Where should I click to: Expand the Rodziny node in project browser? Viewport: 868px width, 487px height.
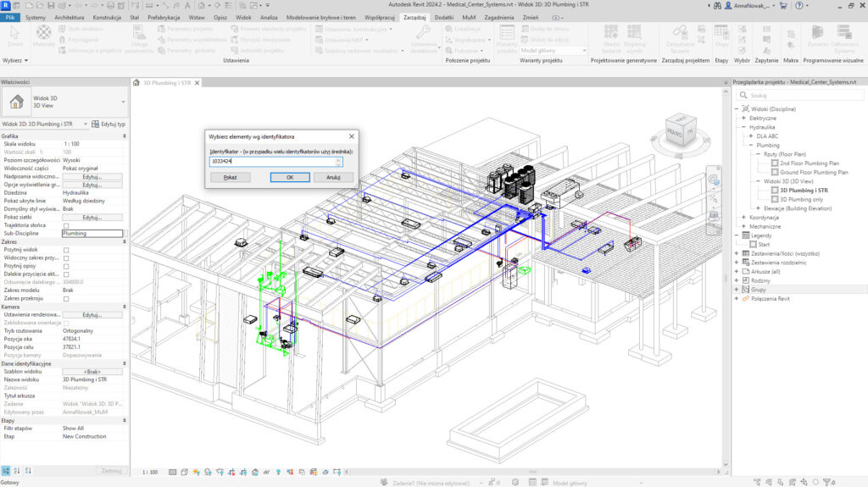click(x=736, y=279)
